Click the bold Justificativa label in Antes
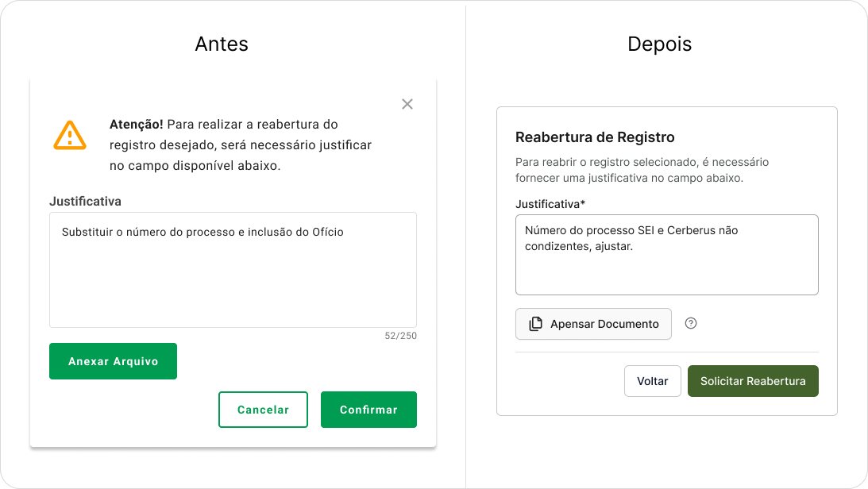Screen dimensions: 868x489 [x=85, y=201]
